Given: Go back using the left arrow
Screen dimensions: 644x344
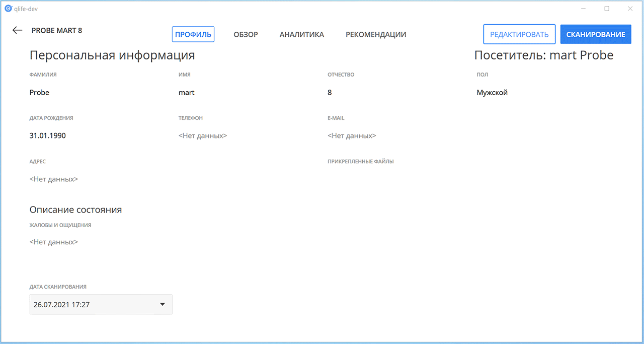Looking at the screenshot, I should coord(18,30).
